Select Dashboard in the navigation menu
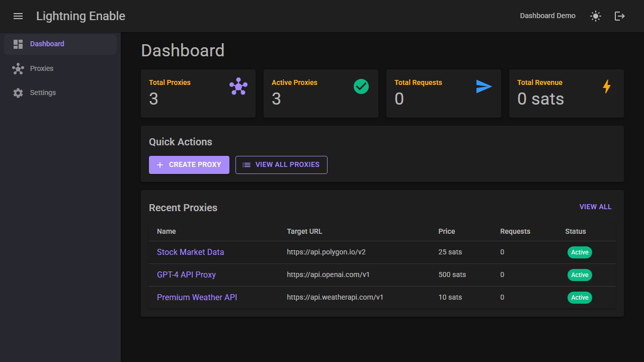 pos(47,44)
